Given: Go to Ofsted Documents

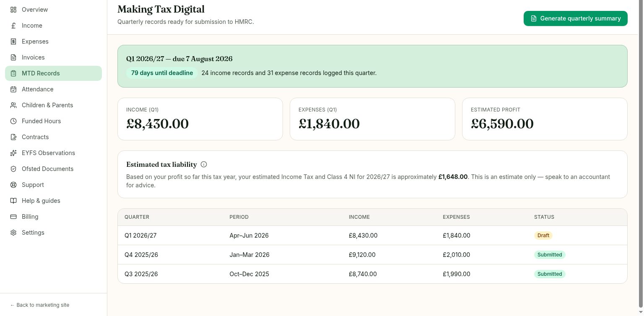Looking at the screenshot, I should click(x=53, y=169).
